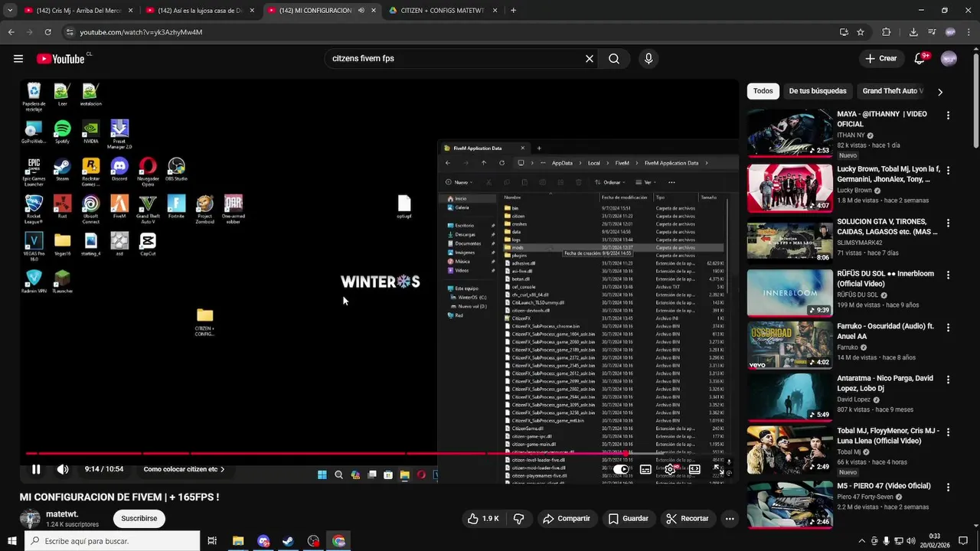Screen dimensions: 980x551
Task: Mute the audio indicator on the active tab
Action: 361,11
